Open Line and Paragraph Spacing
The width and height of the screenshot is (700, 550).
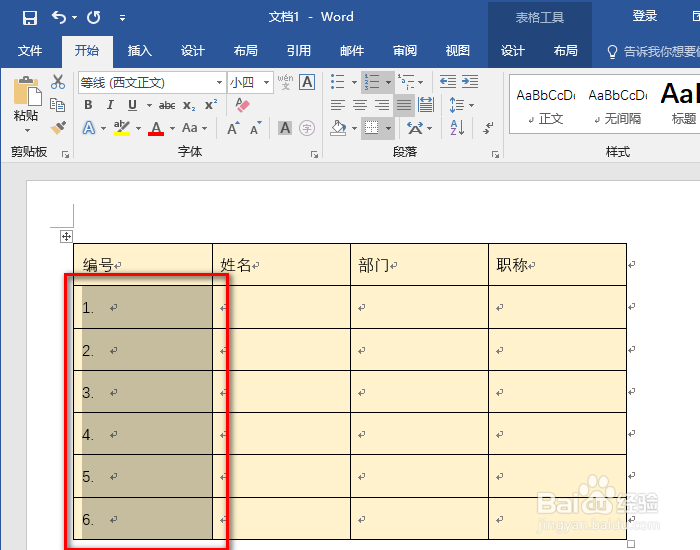[461, 105]
